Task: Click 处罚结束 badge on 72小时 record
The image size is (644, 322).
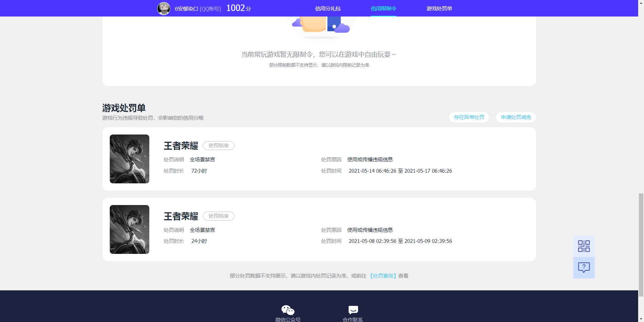Action: click(x=218, y=146)
